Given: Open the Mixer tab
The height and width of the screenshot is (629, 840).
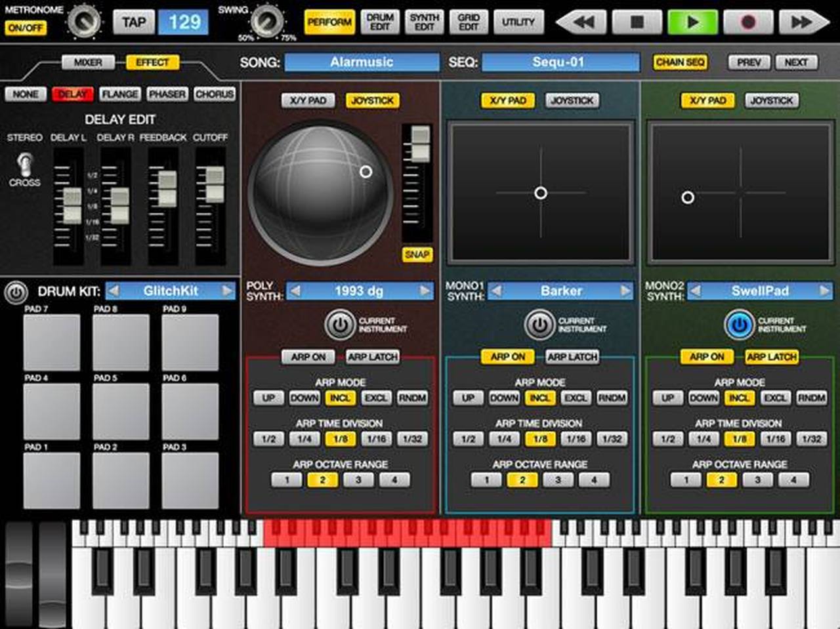Looking at the screenshot, I should point(87,62).
